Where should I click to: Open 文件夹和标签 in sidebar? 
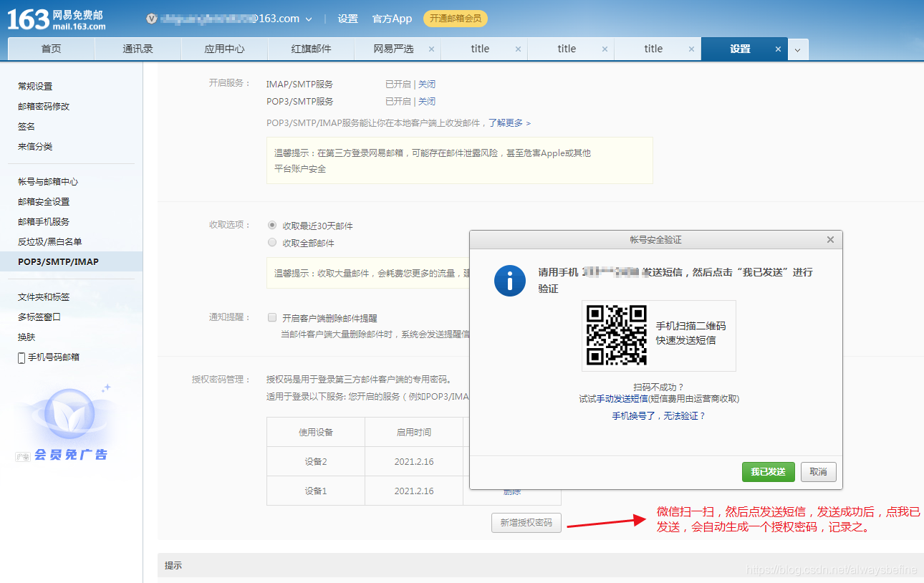click(x=44, y=297)
